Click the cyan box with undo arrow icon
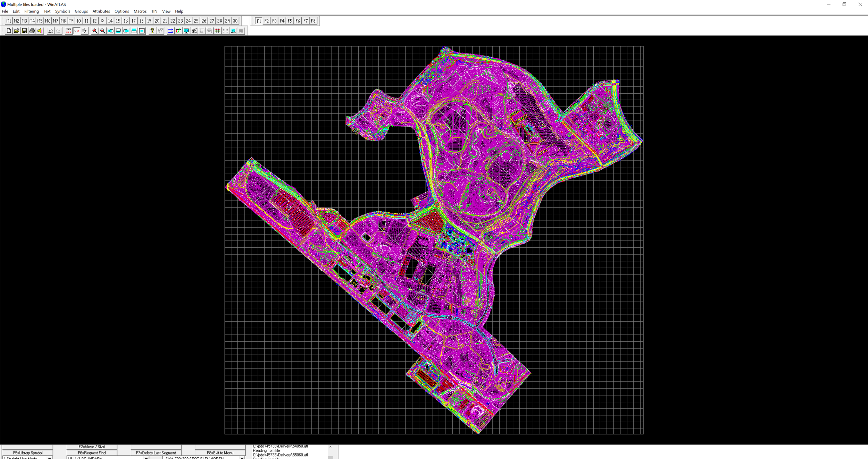The width and height of the screenshot is (868, 459). (x=233, y=31)
